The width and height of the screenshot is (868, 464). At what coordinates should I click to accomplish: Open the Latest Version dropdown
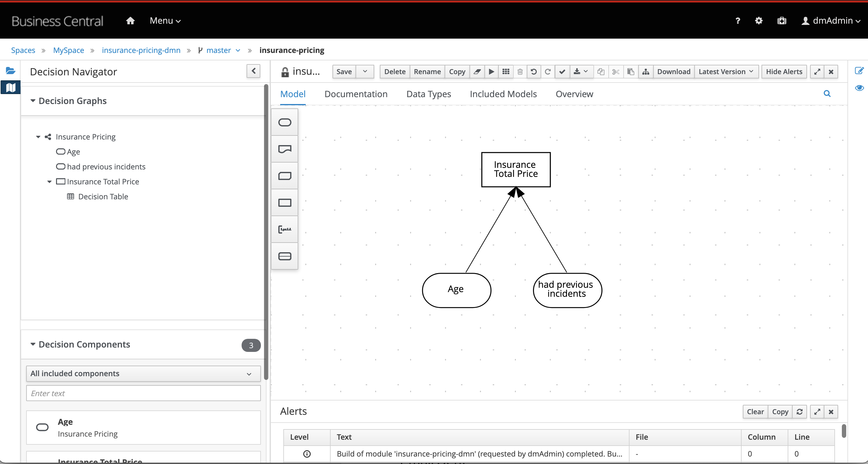[726, 72]
